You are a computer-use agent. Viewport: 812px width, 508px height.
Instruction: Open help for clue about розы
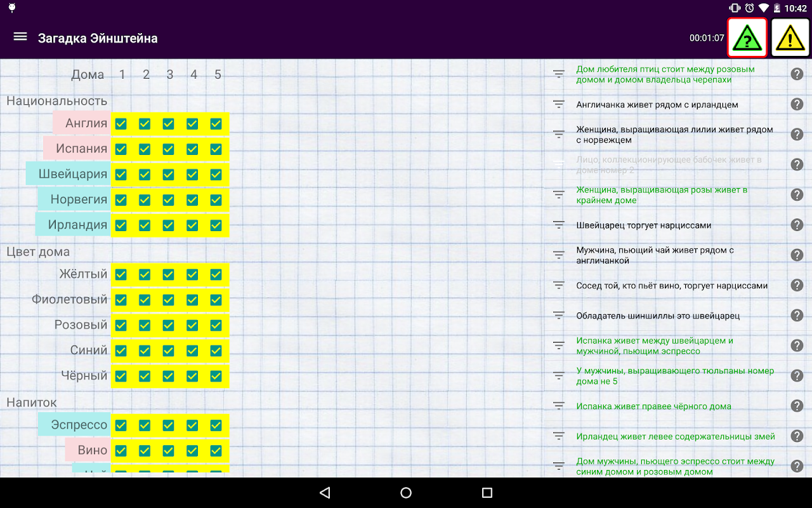(x=797, y=195)
